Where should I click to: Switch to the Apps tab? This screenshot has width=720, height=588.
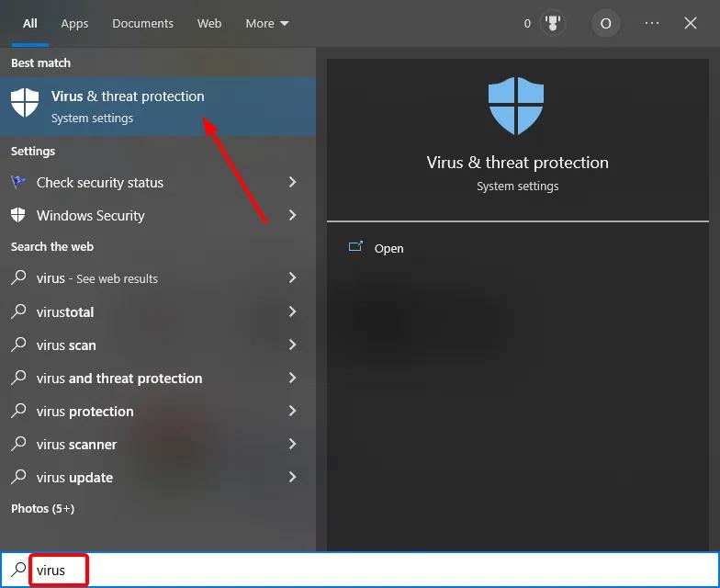(74, 24)
